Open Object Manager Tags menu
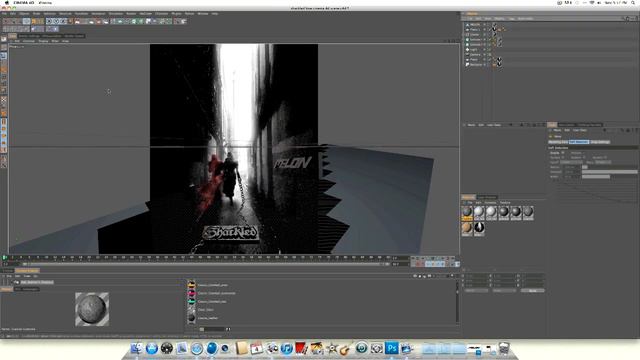640x360 pixels. pyautogui.click(x=511, y=18)
